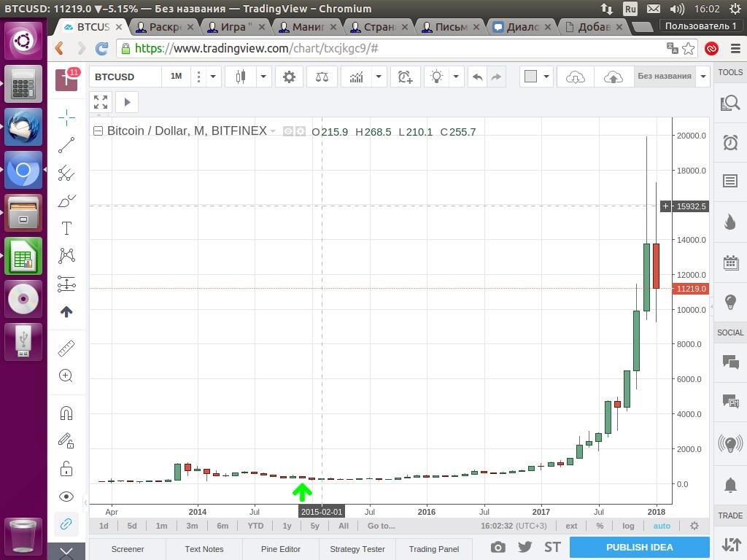Image resolution: width=747 pixels, height=560 pixels.
Task: Open the indicators chart icon
Action: (356, 77)
